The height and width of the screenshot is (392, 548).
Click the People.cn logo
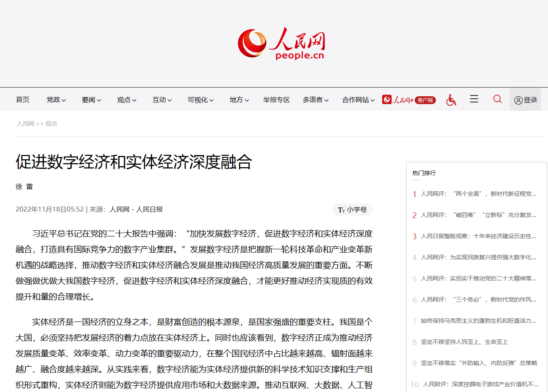(281, 43)
